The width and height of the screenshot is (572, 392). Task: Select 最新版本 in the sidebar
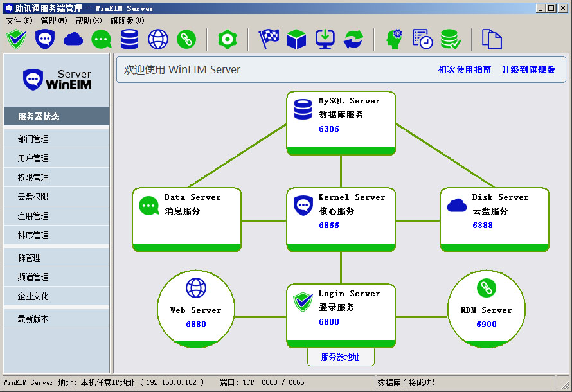pyautogui.click(x=57, y=319)
